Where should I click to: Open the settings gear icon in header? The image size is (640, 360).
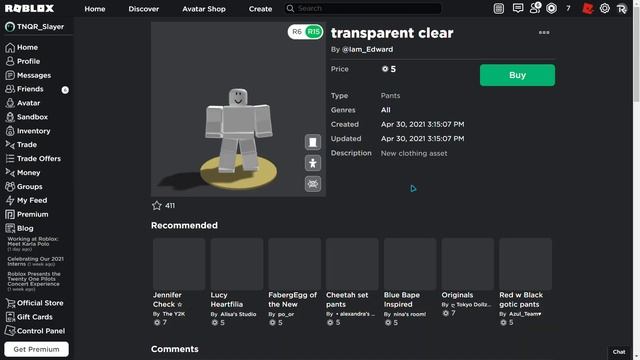coord(604,9)
